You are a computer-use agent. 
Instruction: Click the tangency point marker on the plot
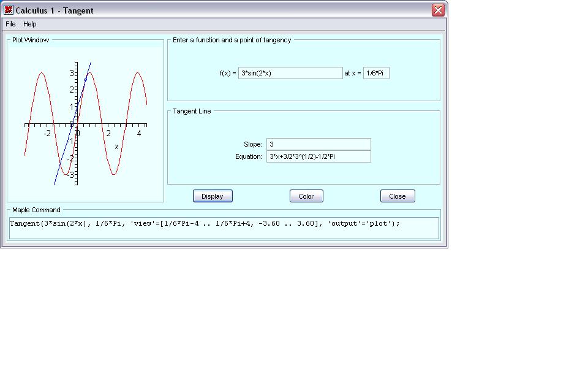click(x=85, y=80)
